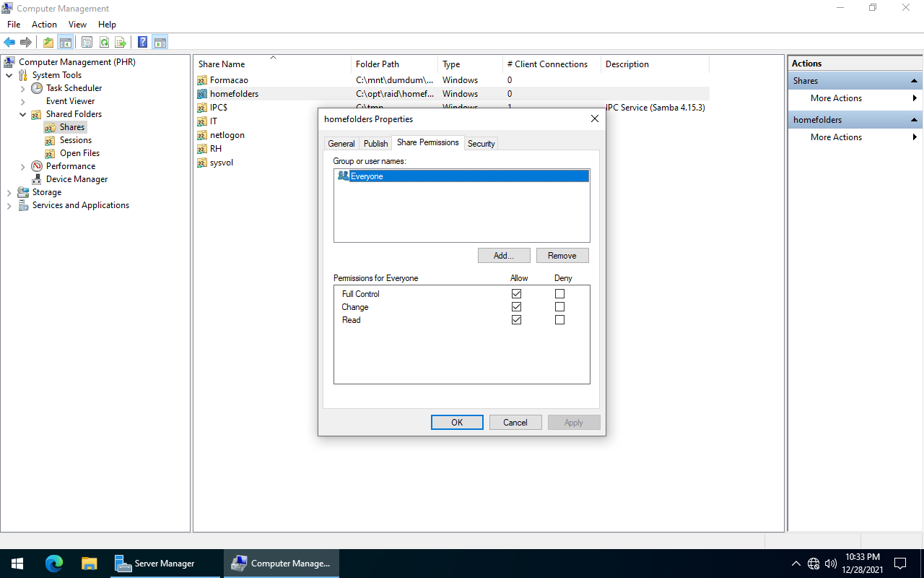Click the Forward navigation arrow
The height and width of the screenshot is (578, 924).
pos(26,42)
